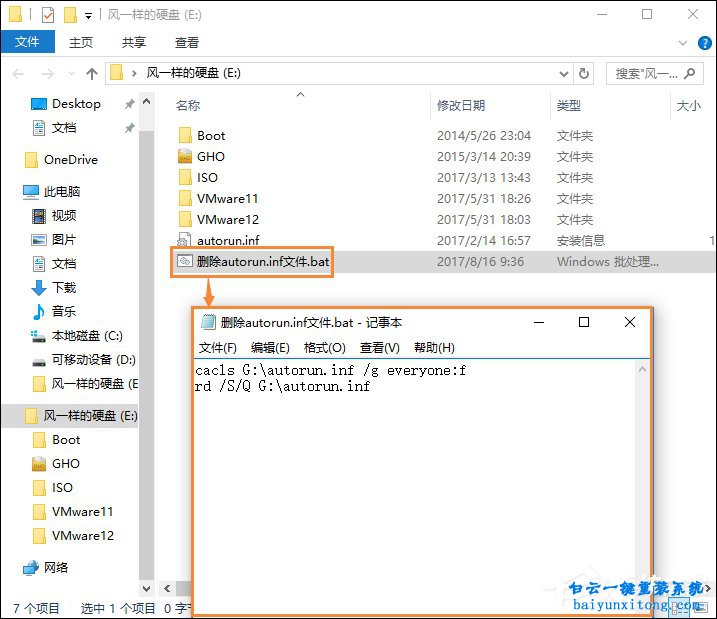Open Desktop in quick access

(76, 104)
